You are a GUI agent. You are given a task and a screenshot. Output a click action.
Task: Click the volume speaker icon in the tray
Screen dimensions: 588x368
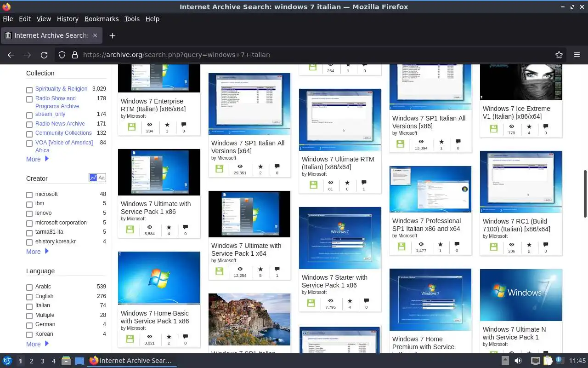(x=518, y=361)
